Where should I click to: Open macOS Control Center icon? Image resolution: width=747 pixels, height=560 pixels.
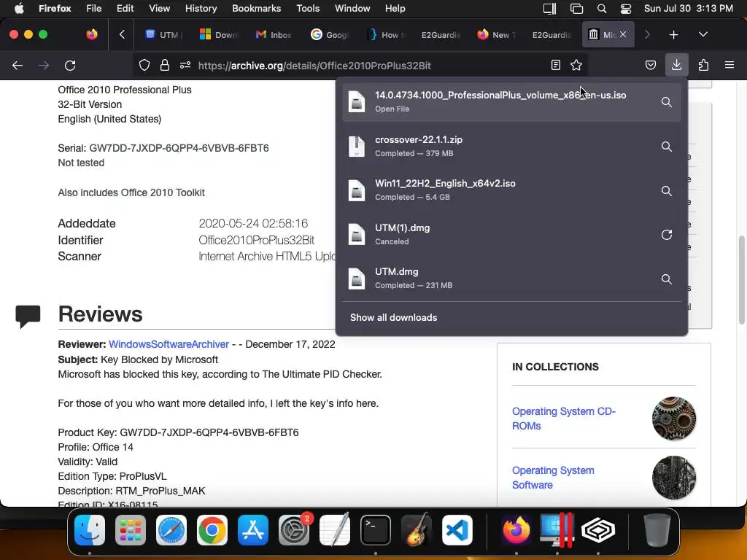[625, 9]
